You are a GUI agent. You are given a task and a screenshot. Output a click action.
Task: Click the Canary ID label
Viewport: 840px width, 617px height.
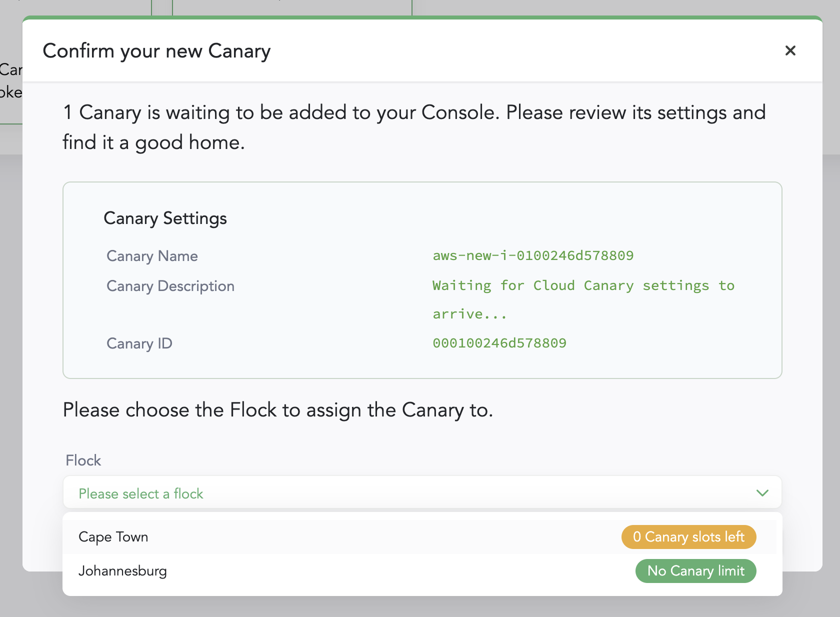coord(139,343)
